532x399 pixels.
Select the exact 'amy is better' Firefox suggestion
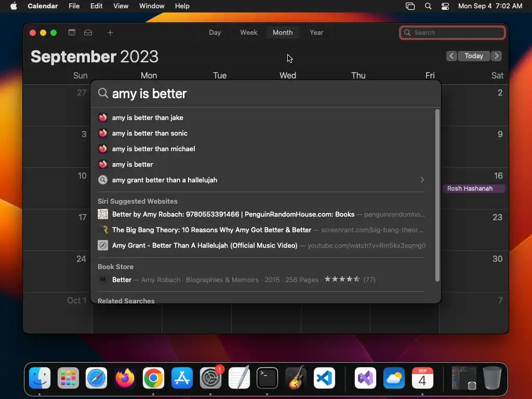[x=261, y=165]
